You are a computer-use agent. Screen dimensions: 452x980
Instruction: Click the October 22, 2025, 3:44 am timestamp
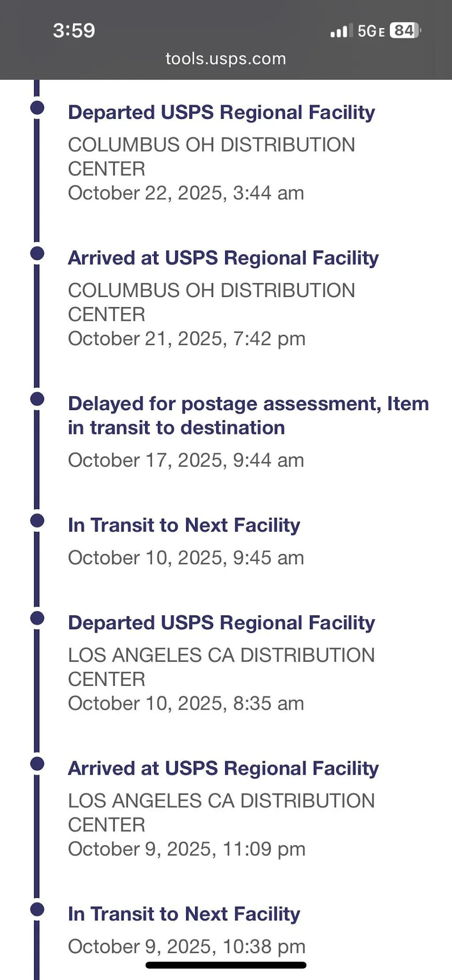pos(186,193)
